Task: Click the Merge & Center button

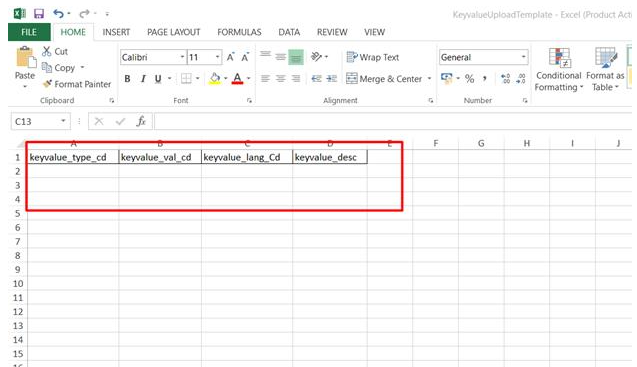Action: (x=384, y=78)
